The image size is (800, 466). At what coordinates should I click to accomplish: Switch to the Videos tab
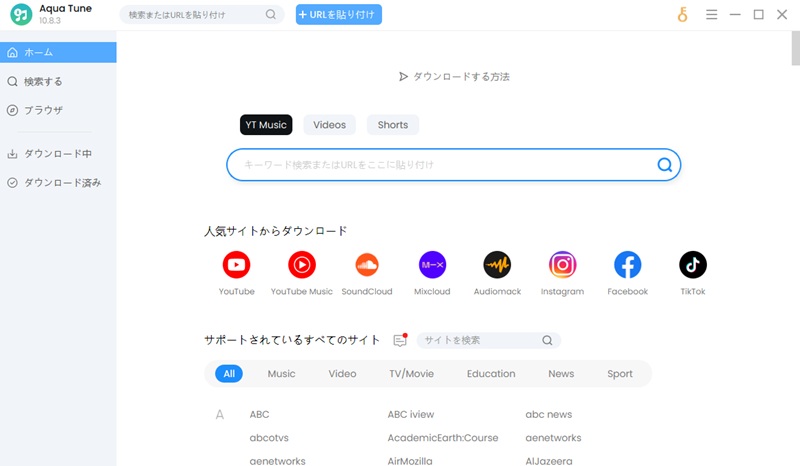329,125
